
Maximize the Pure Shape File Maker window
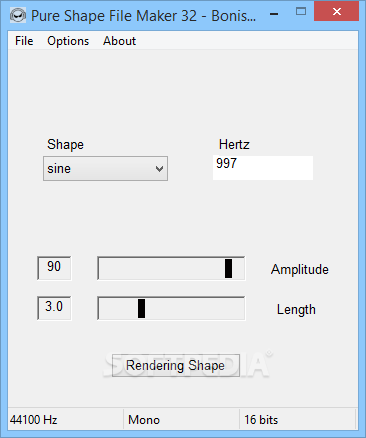(x=301, y=12)
